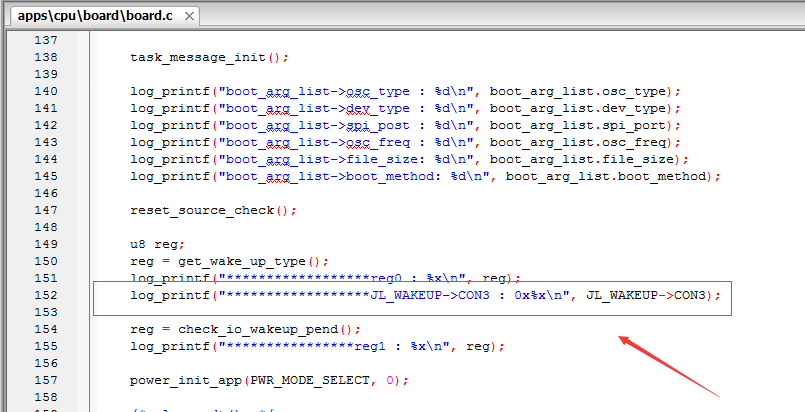The height and width of the screenshot is (412, 805).
Task: Click check_io_wakeup_pend() assignment line
Action: [245, 329]
